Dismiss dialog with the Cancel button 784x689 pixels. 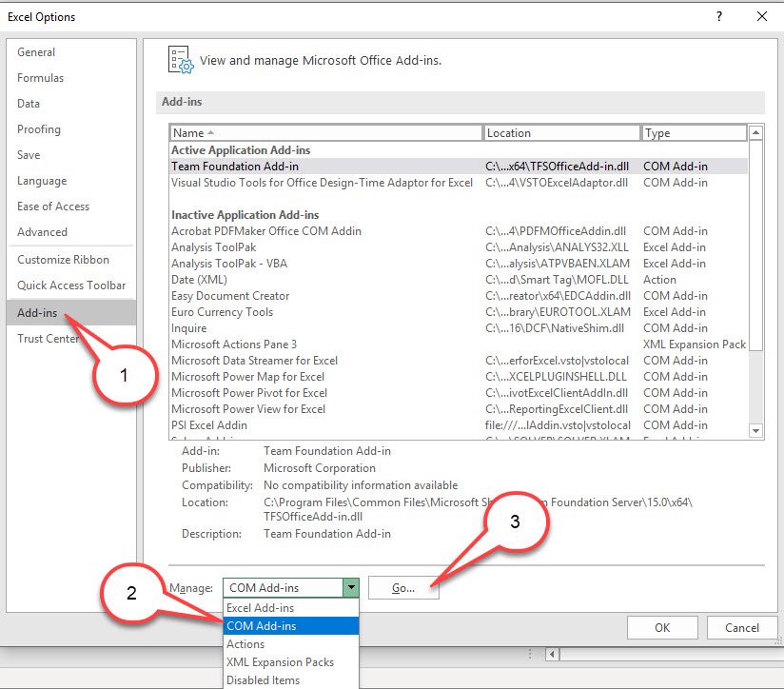(742, 628)
